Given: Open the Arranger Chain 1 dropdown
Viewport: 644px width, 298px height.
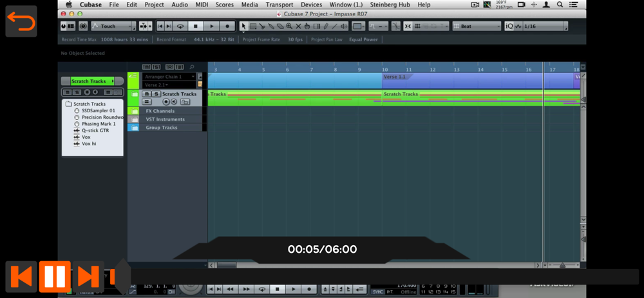Looking at the screenshot, I should pos(169,77).
